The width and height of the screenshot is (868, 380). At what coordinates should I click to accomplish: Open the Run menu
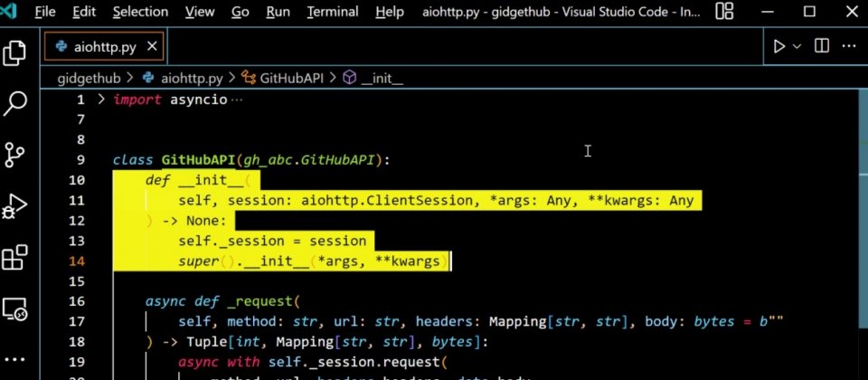(x=278, y=12)
